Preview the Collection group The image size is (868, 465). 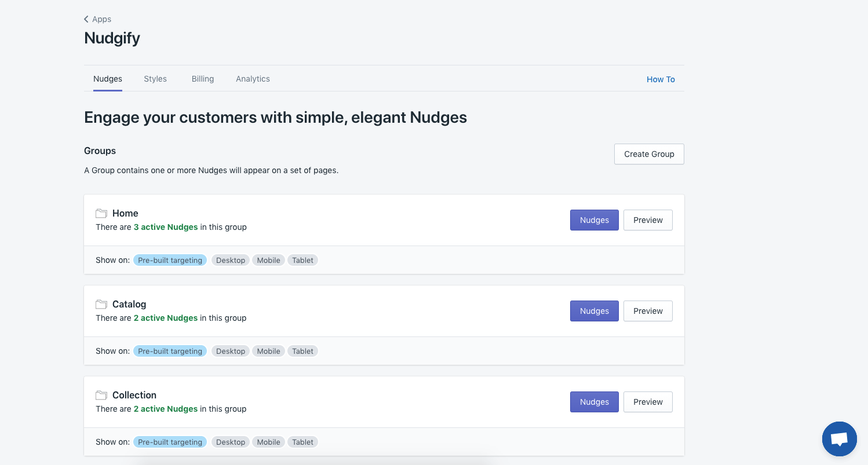tap(648, 402)
